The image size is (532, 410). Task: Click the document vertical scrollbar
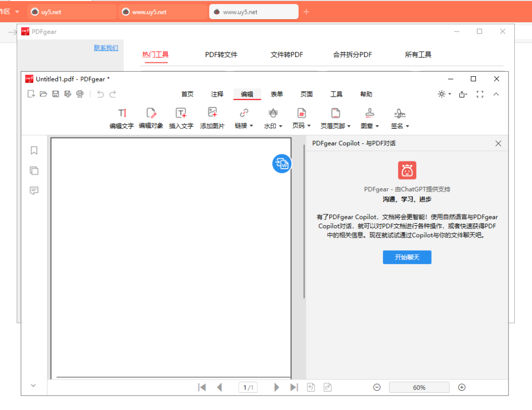click(304, 222)
